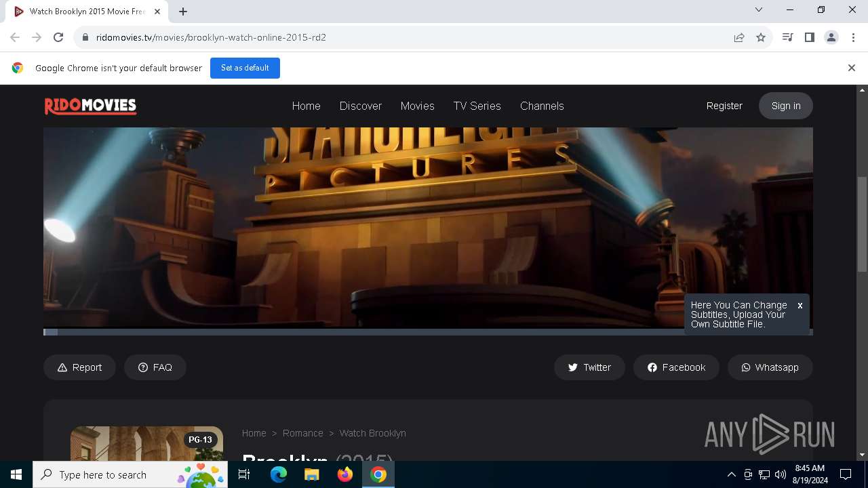Click the Brooklyn movie poster thumbnail
Screen dimensions: 868x488
pos(146,443)
